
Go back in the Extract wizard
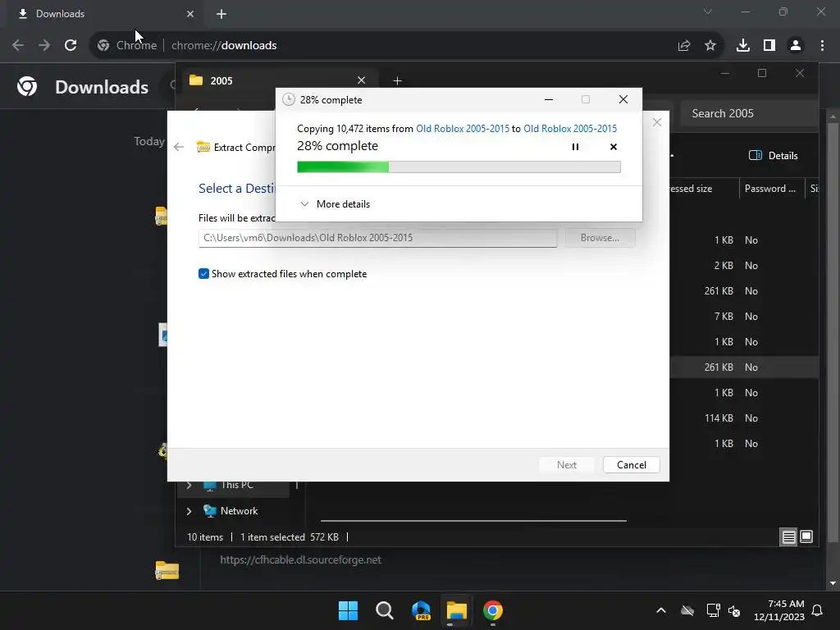[179, 147]
